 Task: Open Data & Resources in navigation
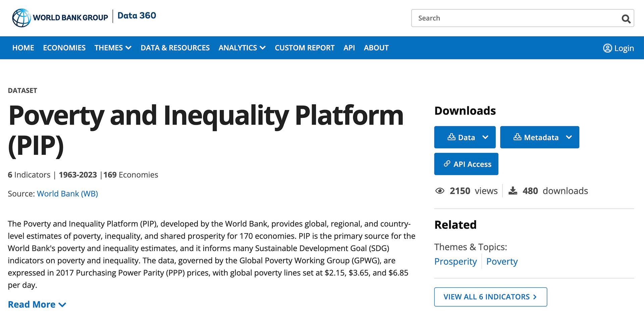tap(175, 48)
